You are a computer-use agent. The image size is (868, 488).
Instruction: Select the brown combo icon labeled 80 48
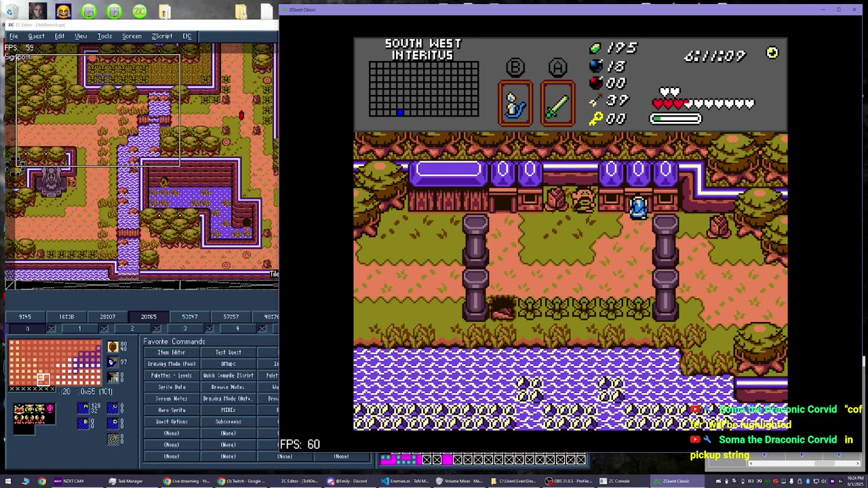[x=113, y=346]
